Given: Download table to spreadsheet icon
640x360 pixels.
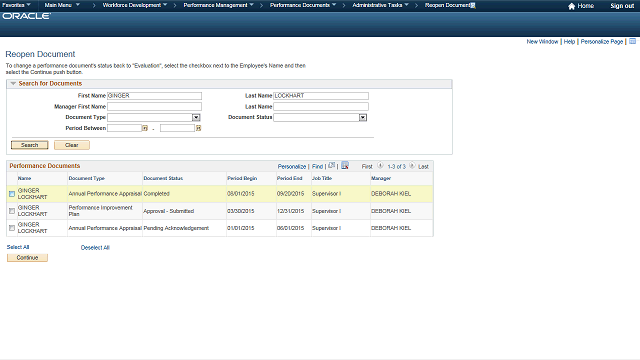Looking at the screenshot, I should point(345,165).
